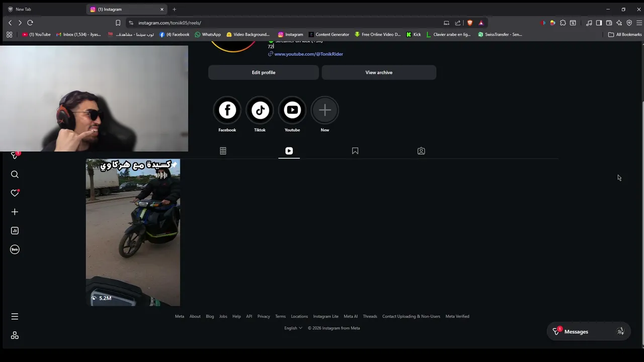
Task: Open the TonikRider YouTube link
Action: [308, 54]
